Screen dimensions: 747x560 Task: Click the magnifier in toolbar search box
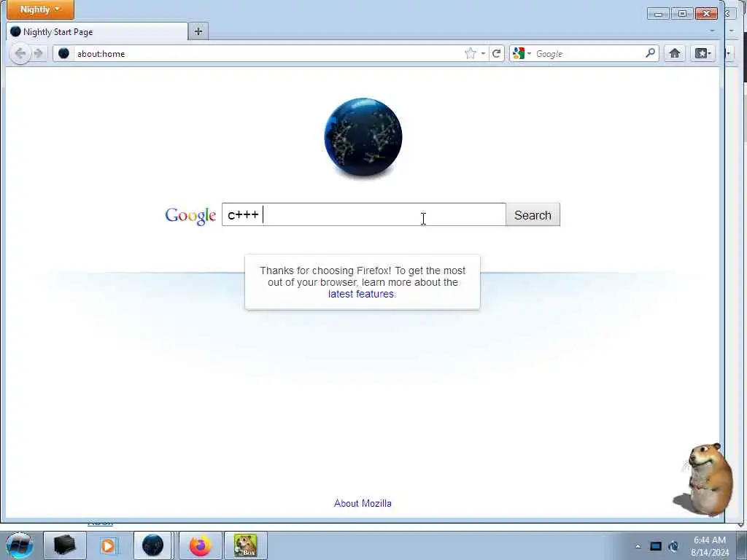[x=650, y=52]
